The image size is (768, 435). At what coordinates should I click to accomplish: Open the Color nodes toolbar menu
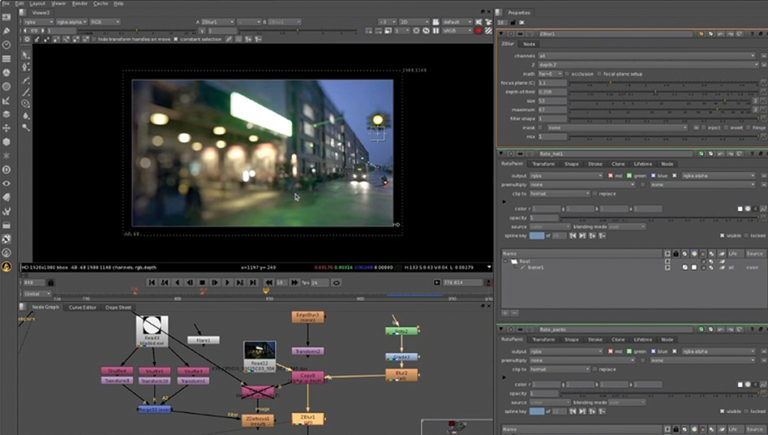[6, 72]
